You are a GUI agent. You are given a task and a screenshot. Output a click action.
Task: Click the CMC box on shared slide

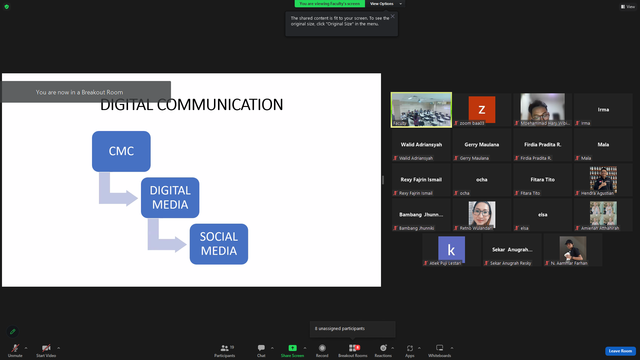pyautogui.click(x=121, y=151)
